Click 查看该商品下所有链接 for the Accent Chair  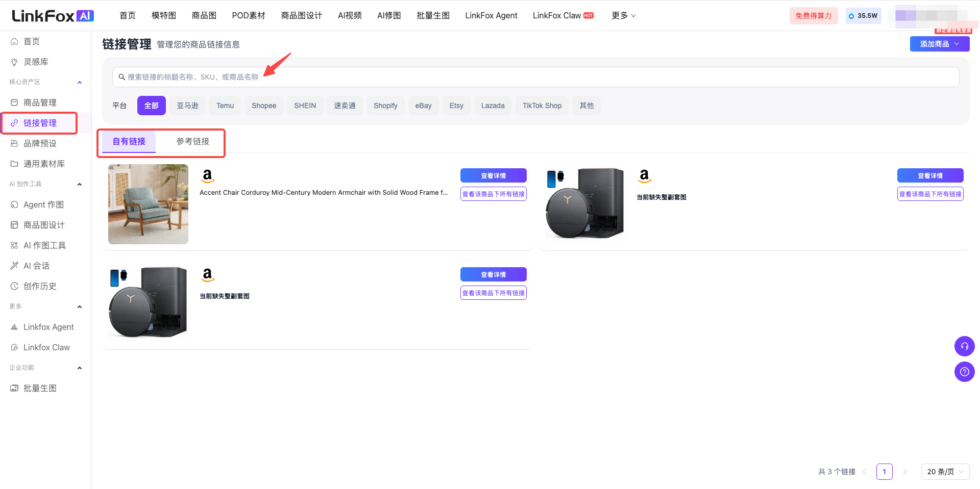click(x=494, y=194)
